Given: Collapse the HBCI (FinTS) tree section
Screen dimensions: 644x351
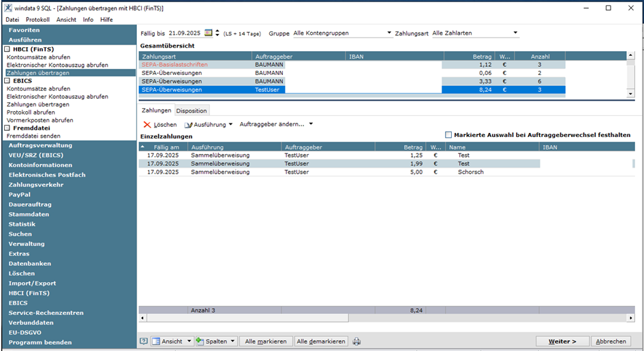Looking at the screenshot, I should click(7, 49).
